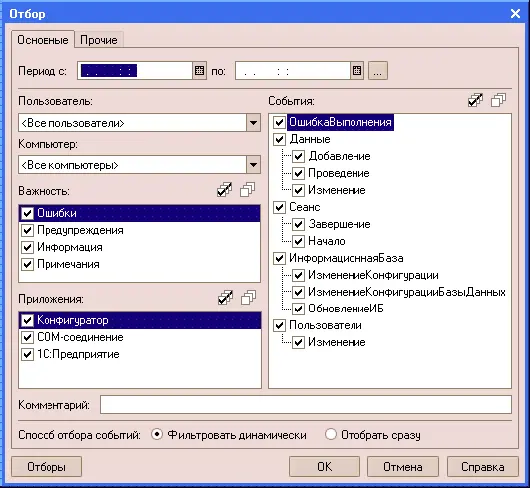Click into the Комментарий text field
The width and height of the screenshot is (530, 488).
306,405
